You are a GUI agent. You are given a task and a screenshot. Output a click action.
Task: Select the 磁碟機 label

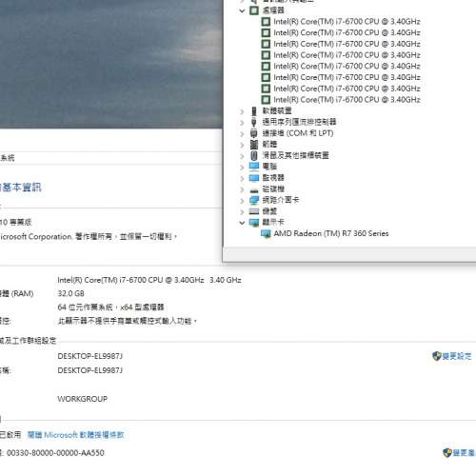[273, 188]
